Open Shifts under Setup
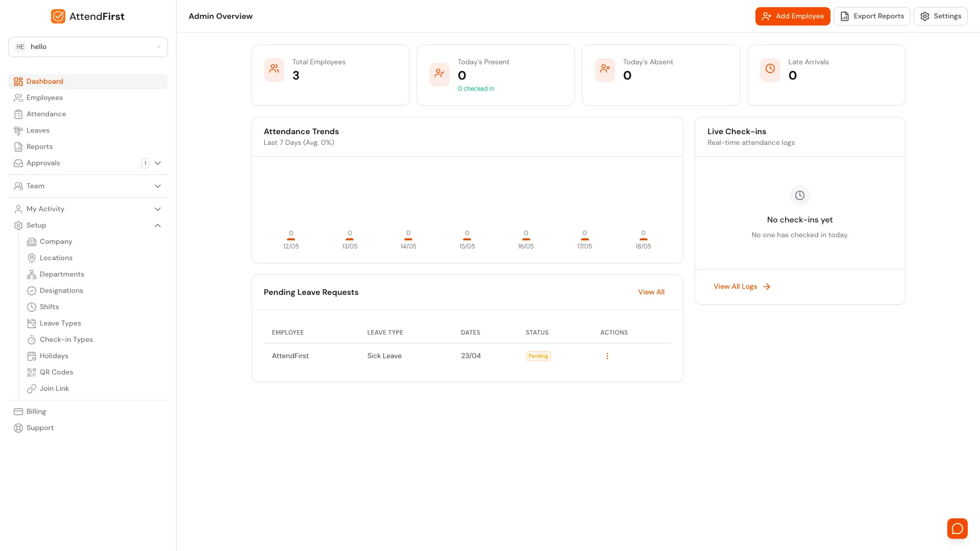 click(x=94, y=307)
